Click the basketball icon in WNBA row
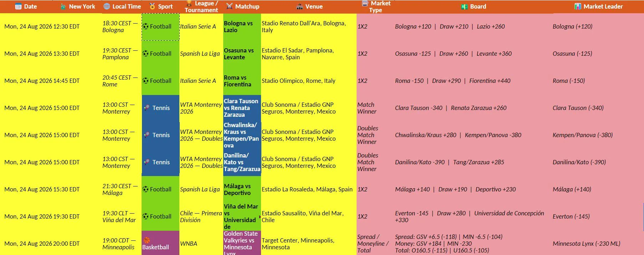644x255 pixels. [x=146, y=240]
